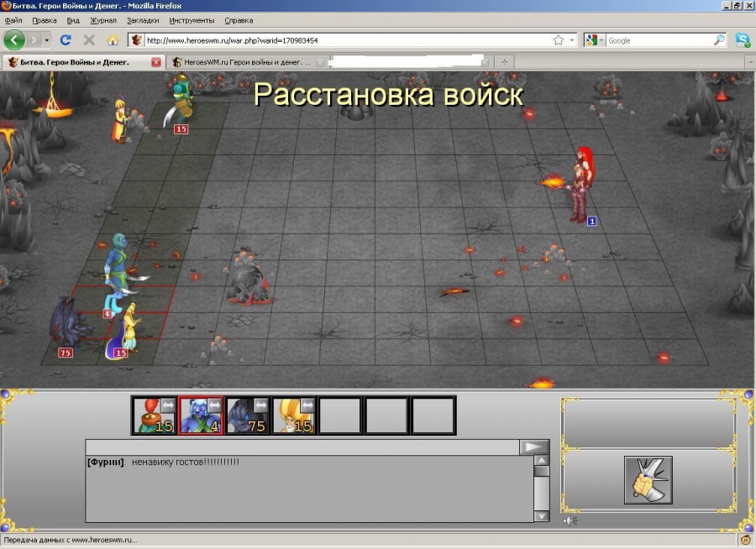
Task: Toggle the swap arrows on the yellow mage slot
Action: (307, 405)
